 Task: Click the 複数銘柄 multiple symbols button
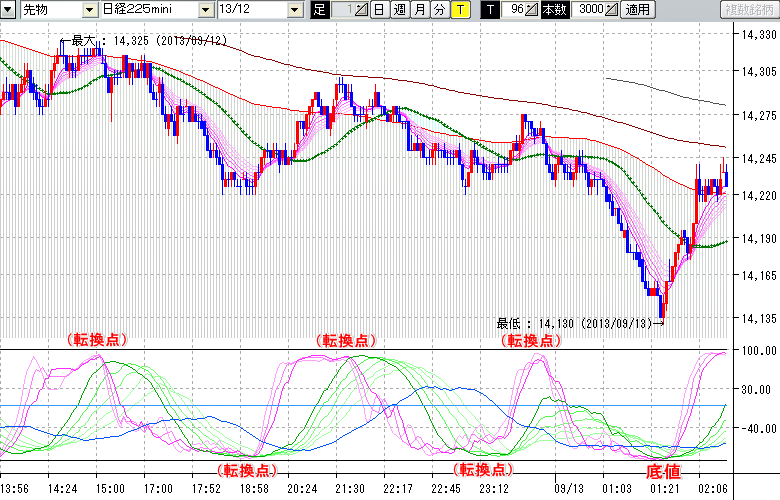[750, 10]
